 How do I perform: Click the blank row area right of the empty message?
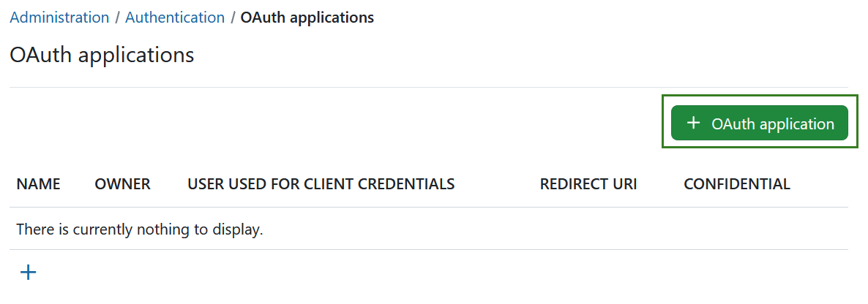[x=549, y=229]
